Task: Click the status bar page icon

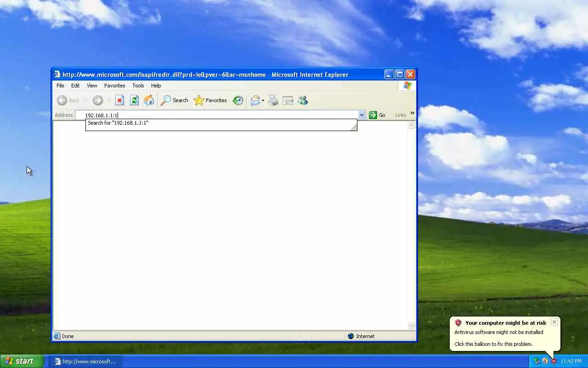Action: click(57, 336)
